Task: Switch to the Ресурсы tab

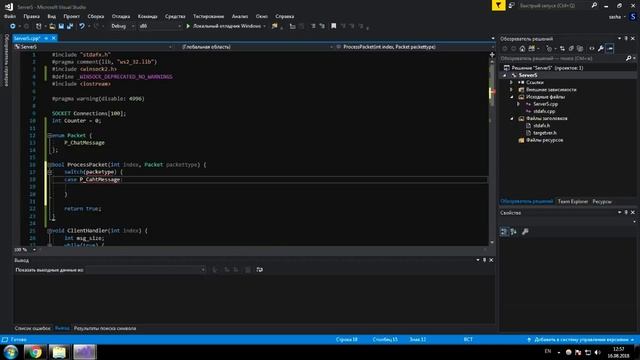Action: pos(602,202)
